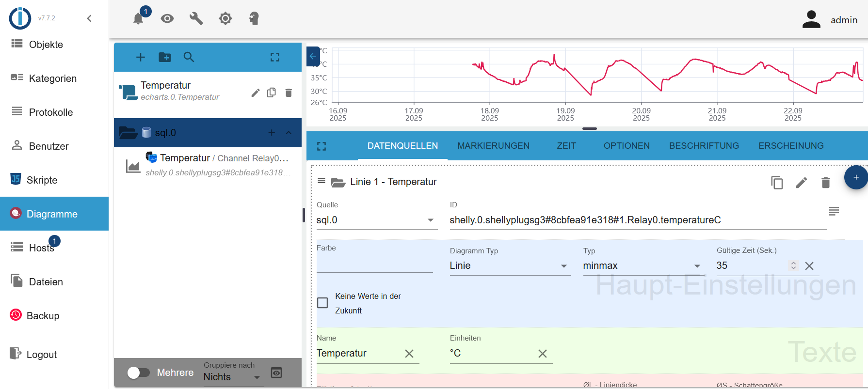Go to Skripte in sidebar
This screenshot has height=389, width=868.
pyautogui.click(x=42, y=180)
